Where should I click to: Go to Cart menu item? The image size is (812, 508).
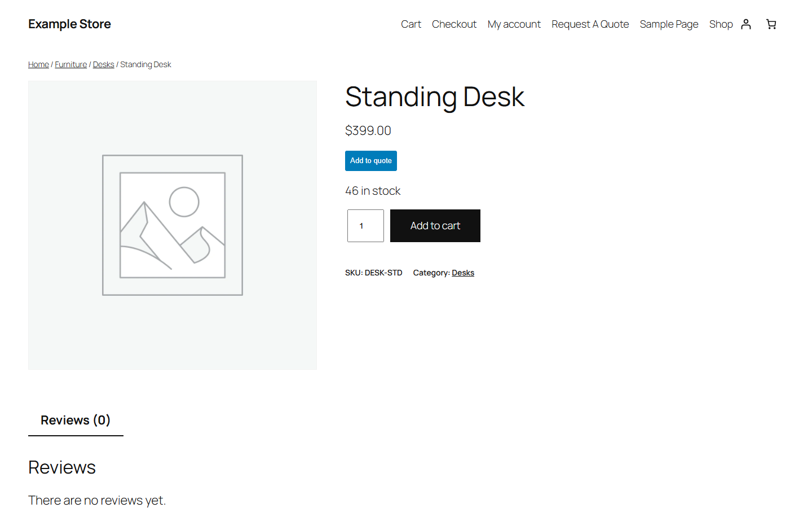pos(411,24)
